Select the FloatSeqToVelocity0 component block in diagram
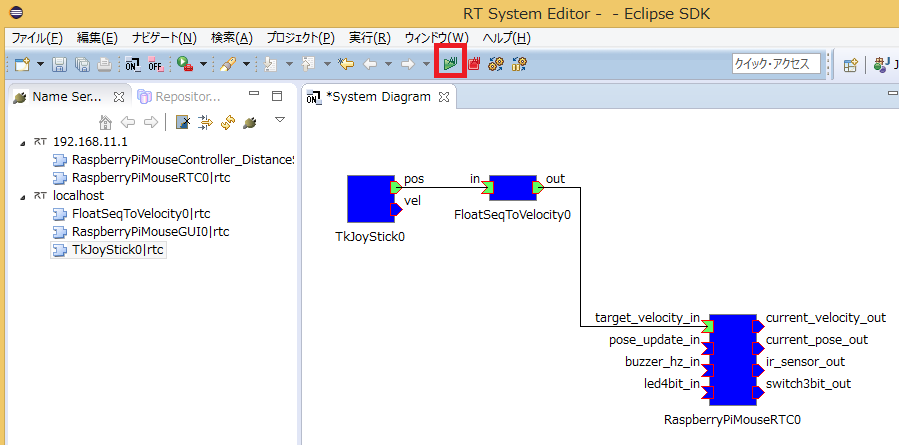The width and height of the screenshot is (899, 445). point(511,188)
